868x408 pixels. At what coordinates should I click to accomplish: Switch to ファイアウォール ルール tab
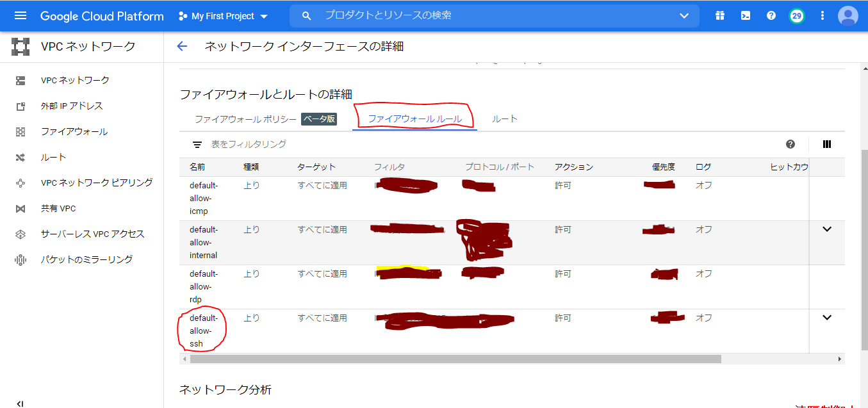point(414,119)
